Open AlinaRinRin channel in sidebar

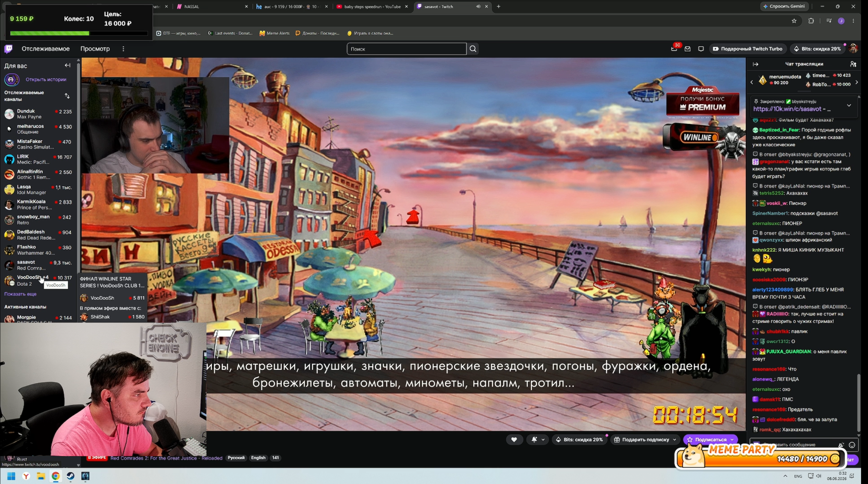38,174
